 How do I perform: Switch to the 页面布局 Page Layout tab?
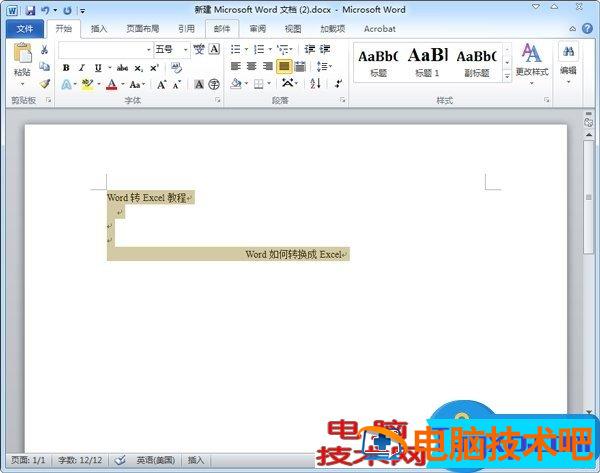[x=143, y=29]
